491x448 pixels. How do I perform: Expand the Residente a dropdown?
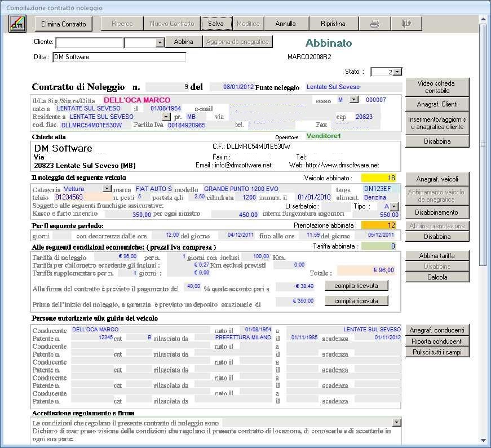click(166, 117)
